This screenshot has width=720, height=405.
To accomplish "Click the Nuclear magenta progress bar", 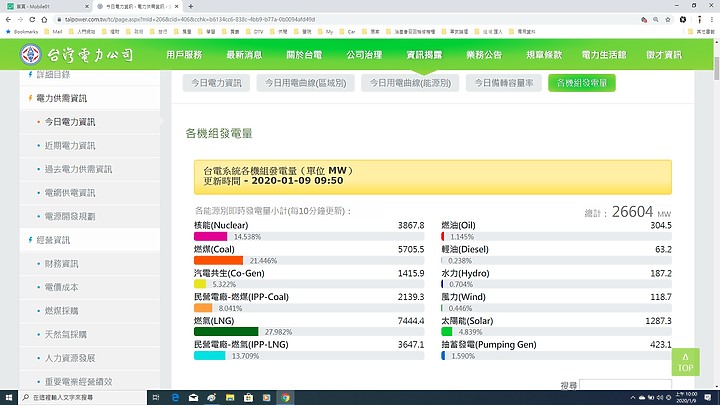I will 210,236.
